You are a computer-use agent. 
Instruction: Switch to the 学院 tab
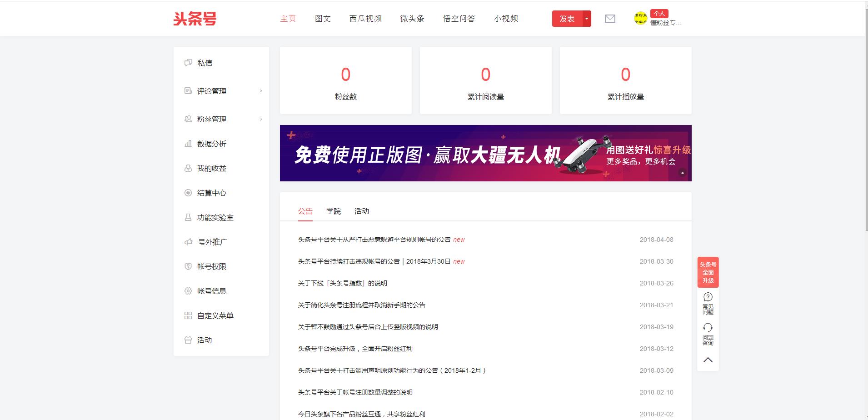pyautogui.click(x=333, y=211)
